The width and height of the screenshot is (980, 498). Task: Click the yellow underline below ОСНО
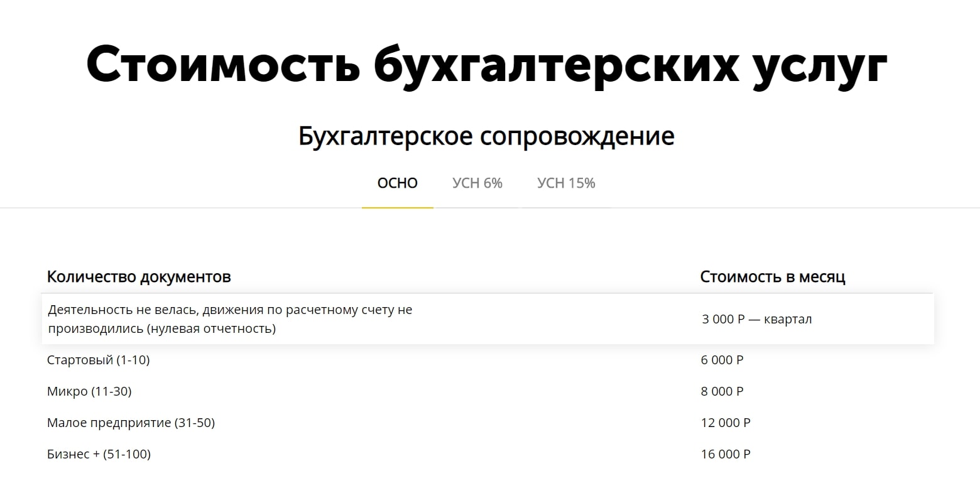tap(397, 207)
